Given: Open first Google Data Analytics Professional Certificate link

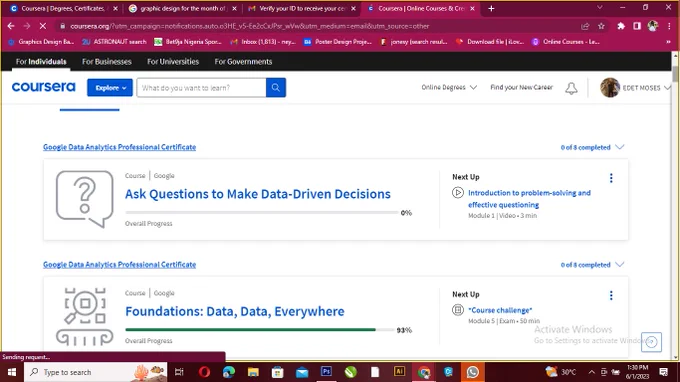Looking at the screenshot, I should click(119, 147).
